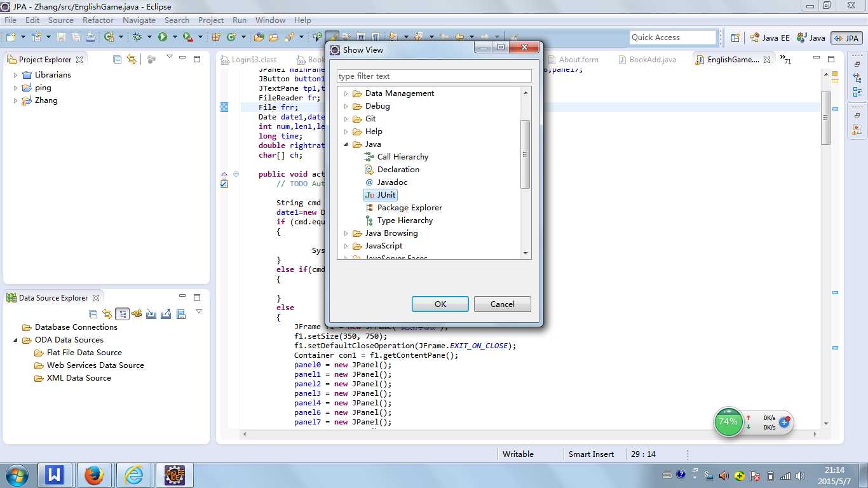Image resolution: width=868 pixels, height=488 pixels.
Task: Click the Problems icon in lower right trim
Action: (x=858, y=130)
